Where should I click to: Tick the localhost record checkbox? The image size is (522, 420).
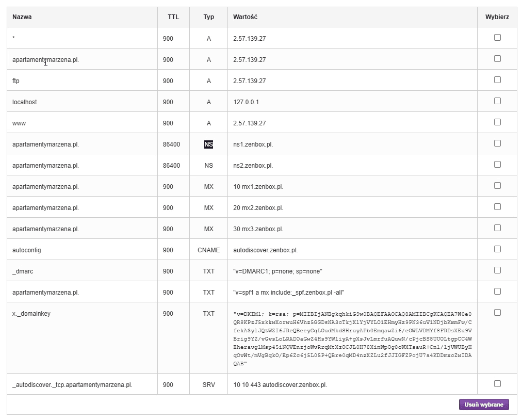(497, 101)
